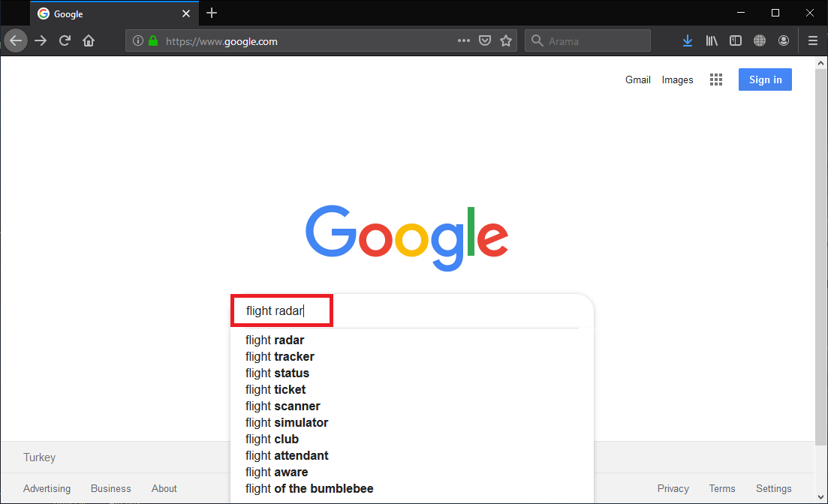Open the Library bookshelf icon
The height and width of the screenshot is (504, 828).
[711, 40]
